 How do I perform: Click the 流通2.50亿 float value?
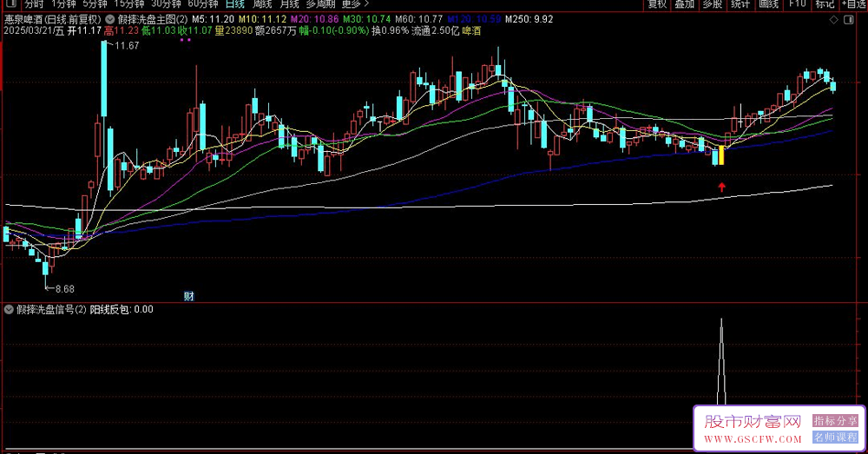(435, 31)
